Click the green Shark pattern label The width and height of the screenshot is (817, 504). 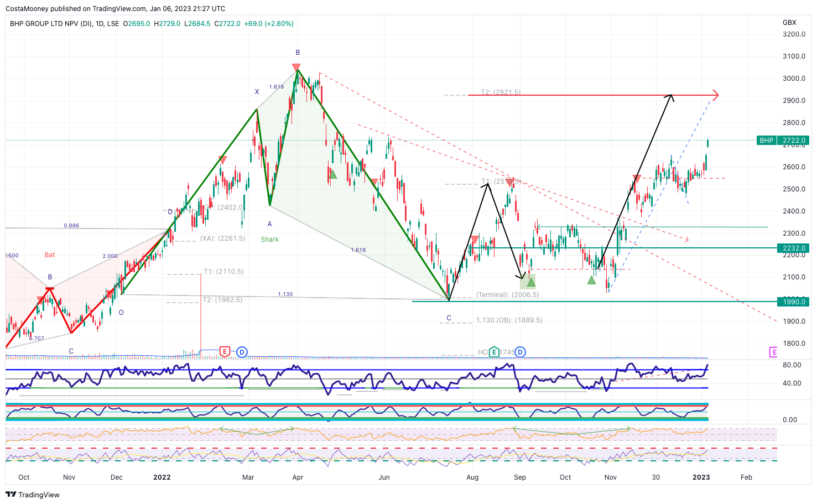pos(270,240)
